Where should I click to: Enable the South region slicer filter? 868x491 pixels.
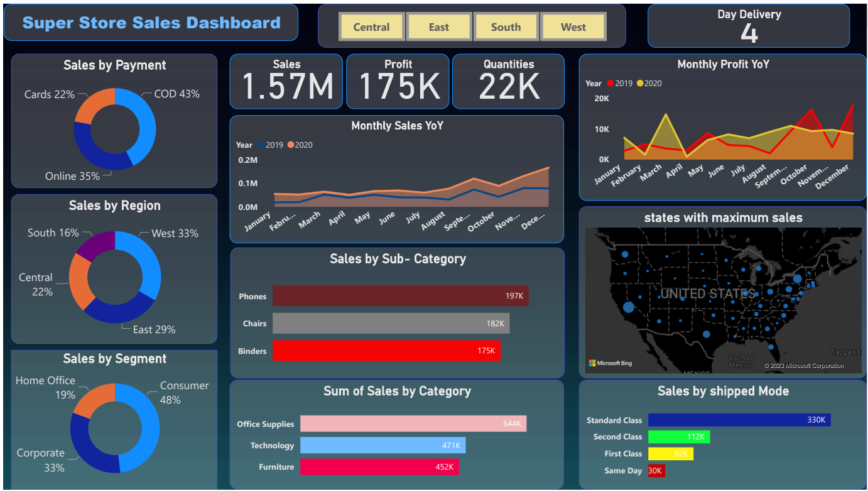tap(506, 27)
